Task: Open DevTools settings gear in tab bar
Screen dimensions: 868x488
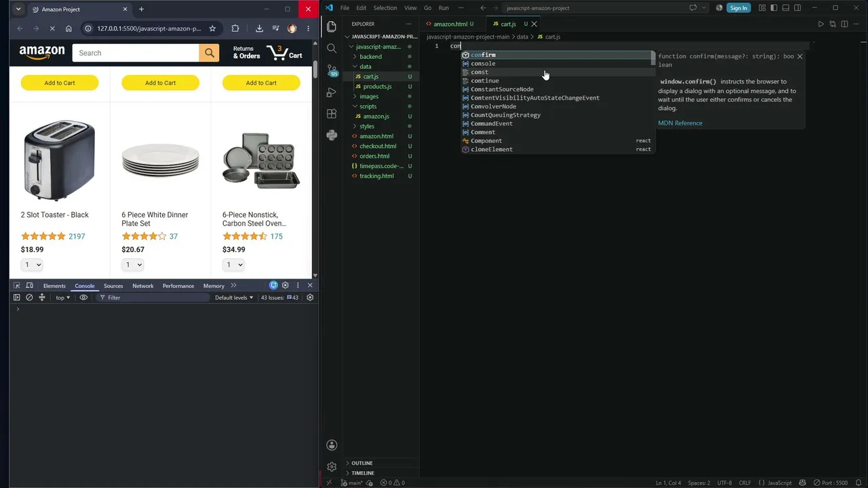Action: [285, 285]
